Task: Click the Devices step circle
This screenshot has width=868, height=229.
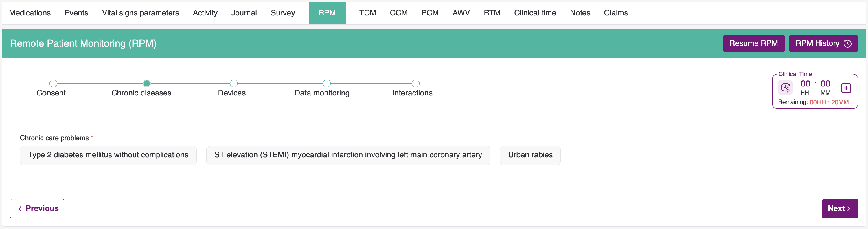Action: 233,83
